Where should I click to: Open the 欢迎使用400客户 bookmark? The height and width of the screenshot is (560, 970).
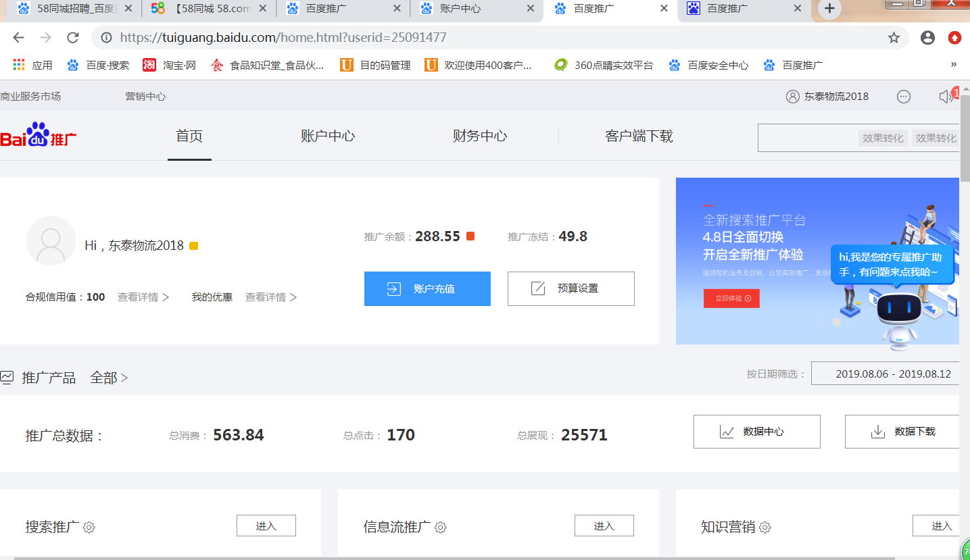point(479,66)
